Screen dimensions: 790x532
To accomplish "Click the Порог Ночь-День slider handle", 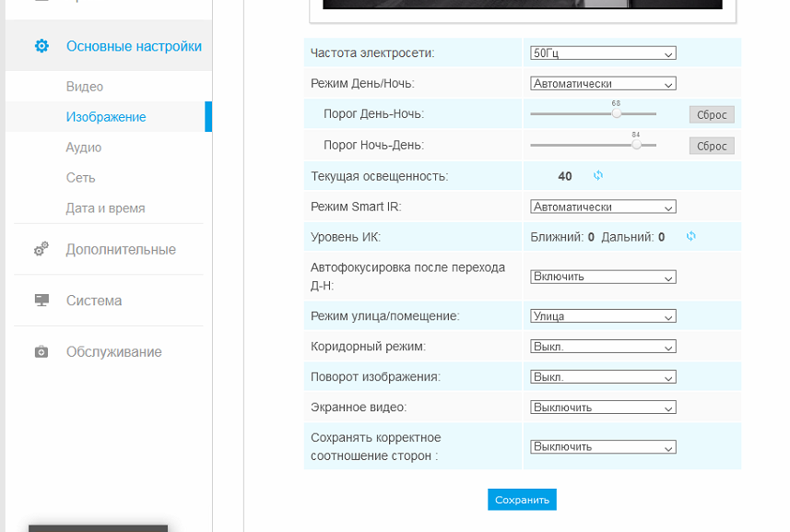I will click(x=636, y=145).
